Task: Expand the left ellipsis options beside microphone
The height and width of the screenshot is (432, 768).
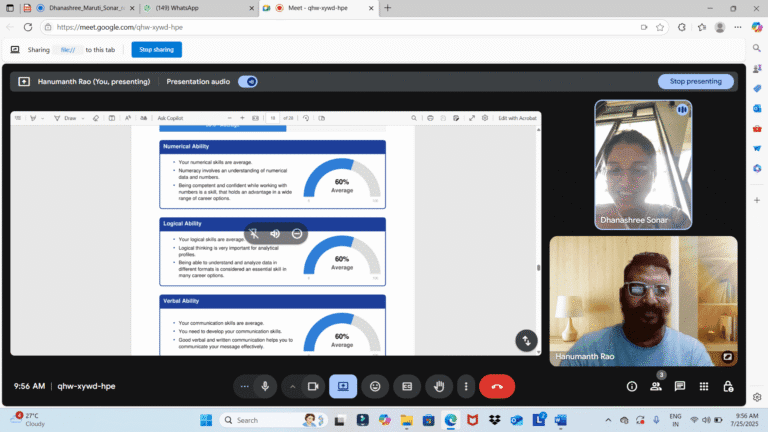Action: (x=244, y=386)
